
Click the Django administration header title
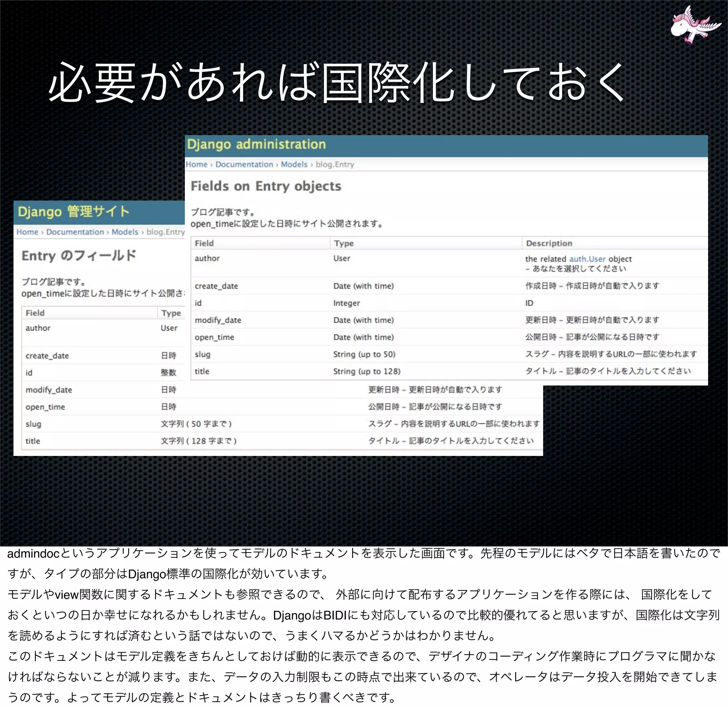[256, 144]
